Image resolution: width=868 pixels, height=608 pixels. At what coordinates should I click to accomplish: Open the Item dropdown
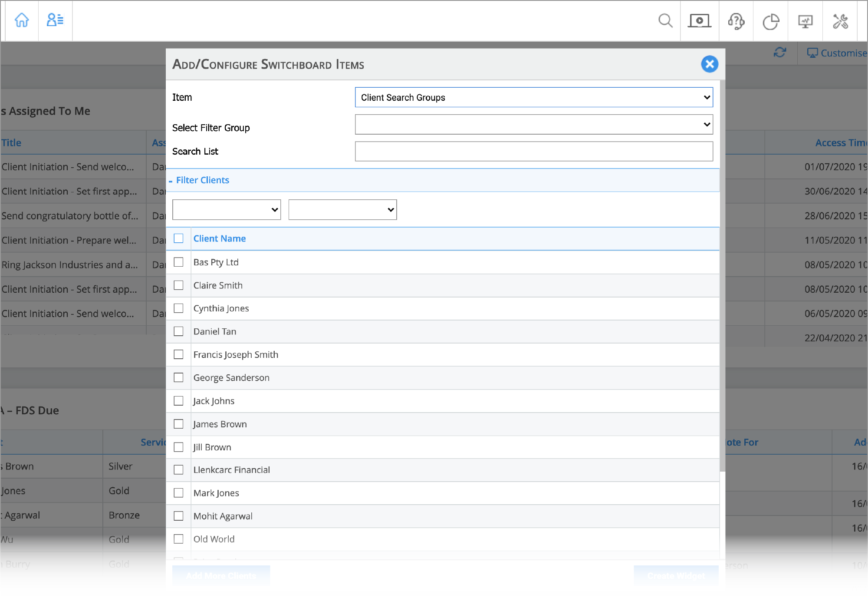click(x=534, y=97)
